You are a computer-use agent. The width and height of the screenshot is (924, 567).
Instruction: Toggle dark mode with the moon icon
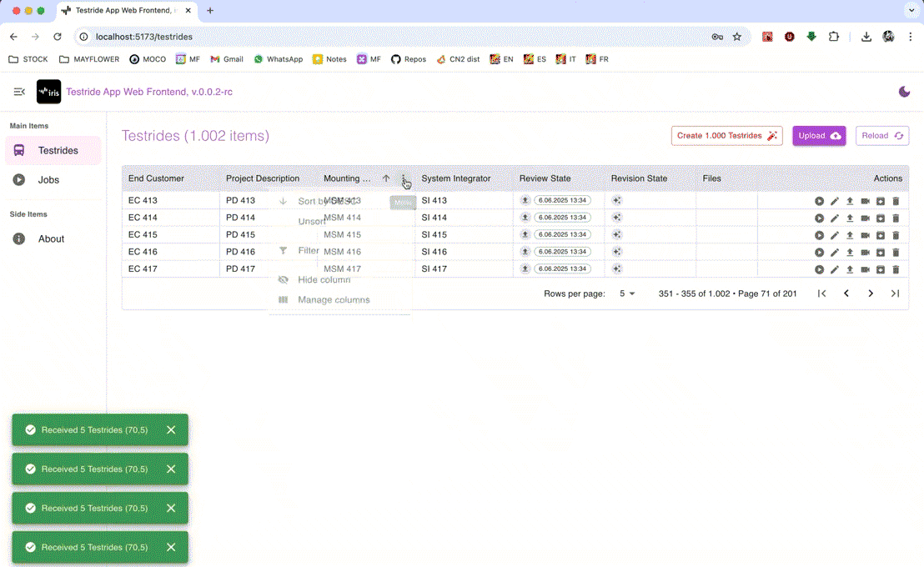click(904, 92)
